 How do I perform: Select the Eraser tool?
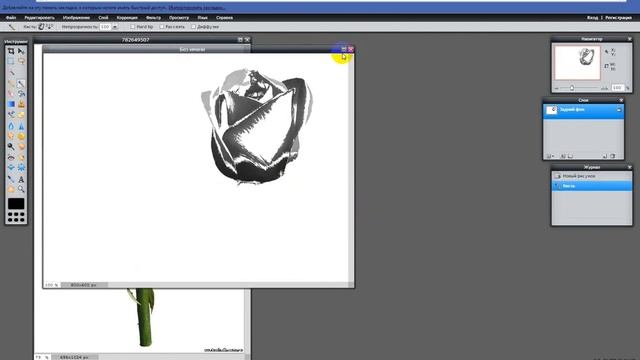(11, 93)
